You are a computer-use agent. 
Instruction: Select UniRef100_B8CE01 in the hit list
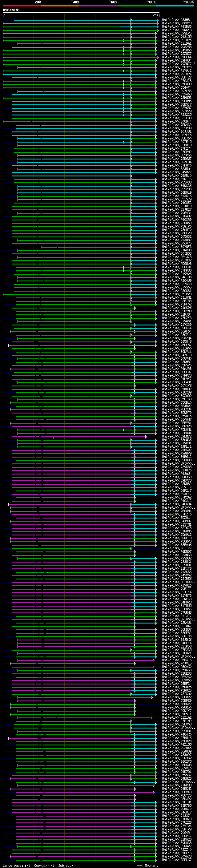click(177, 267)
